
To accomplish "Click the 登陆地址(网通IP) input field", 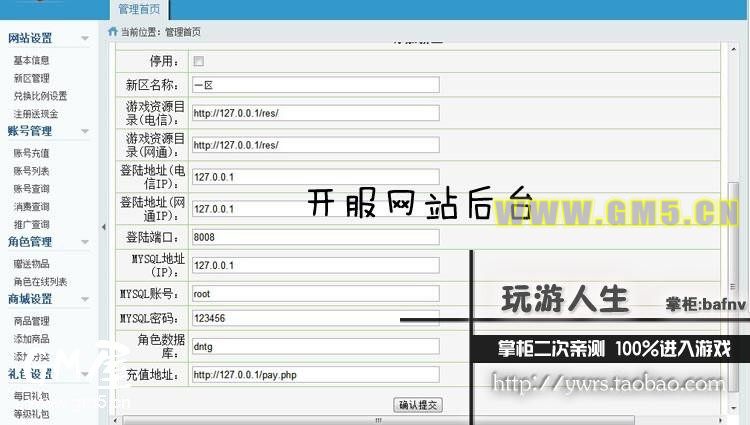I will click(316, 209).
